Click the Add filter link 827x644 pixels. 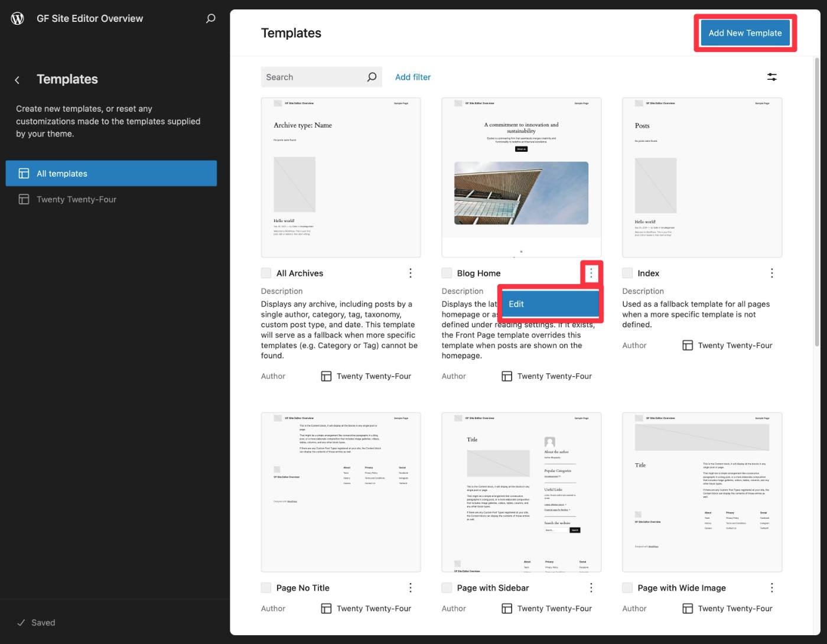point(413,77)
